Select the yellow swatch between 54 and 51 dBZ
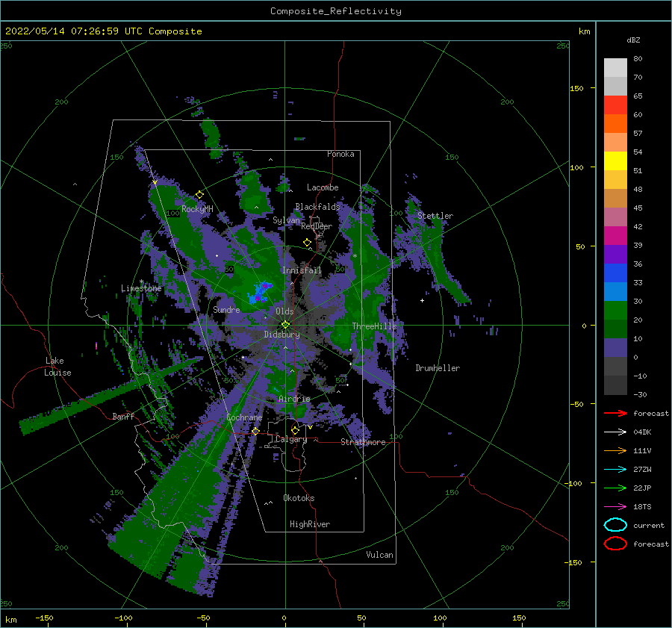Image resolution: width=672 pixels, height=628 pixels. coord(615,161)
